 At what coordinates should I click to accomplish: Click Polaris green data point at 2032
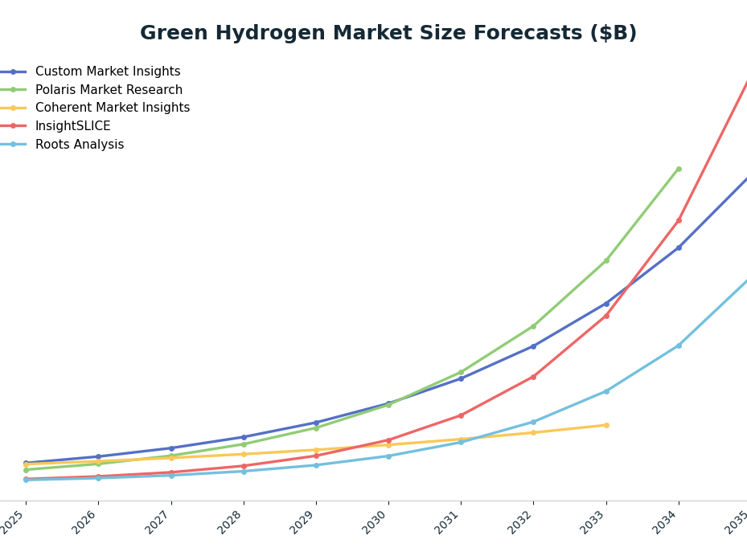click(534, 326)
